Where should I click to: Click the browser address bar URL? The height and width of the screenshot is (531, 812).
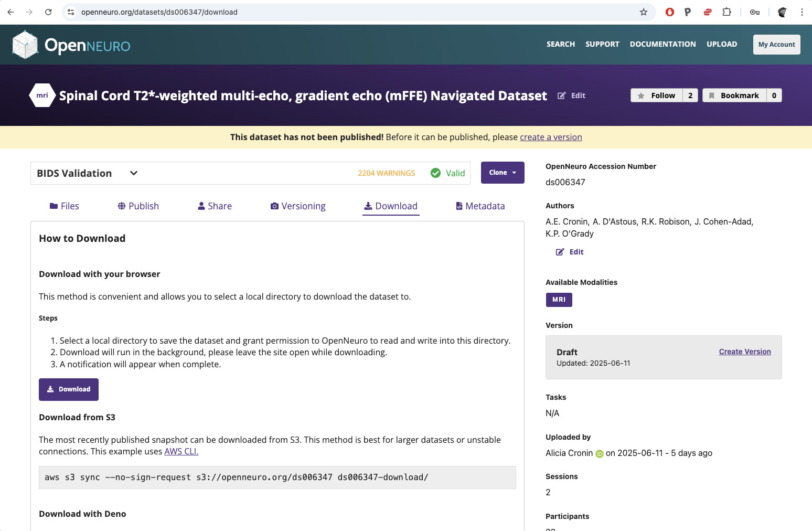pyautogui.click(x=159, y=12)
